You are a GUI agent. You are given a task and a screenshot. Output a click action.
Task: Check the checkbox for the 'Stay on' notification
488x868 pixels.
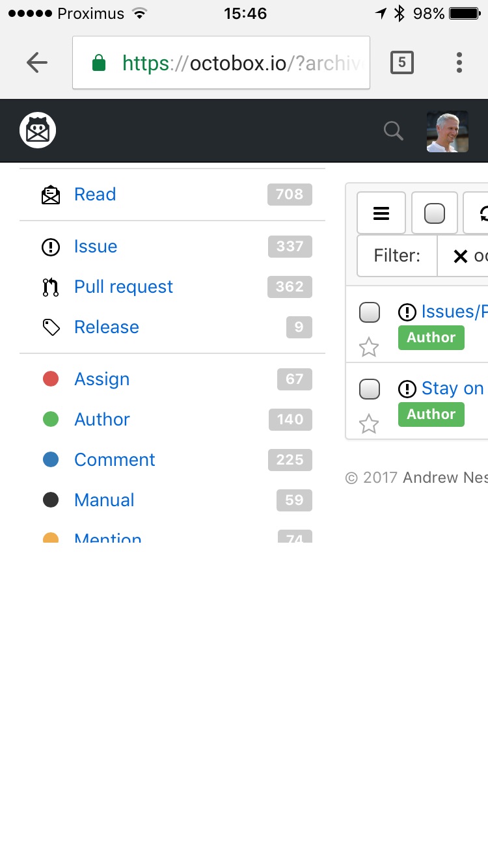(369, 388)
